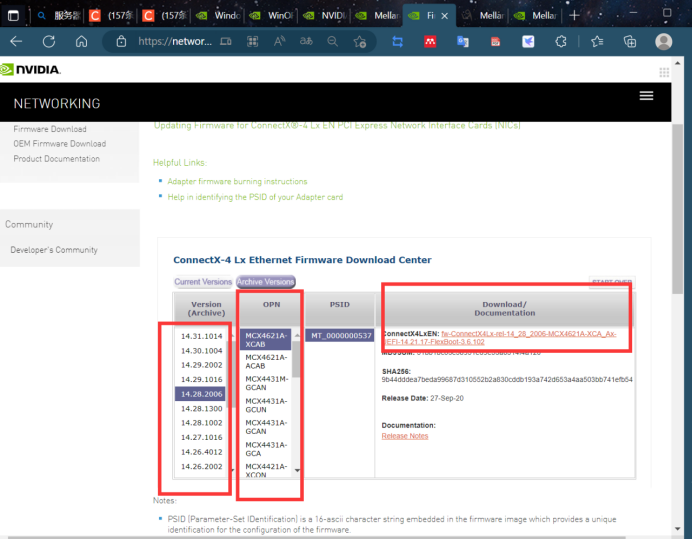
Task: Open the QR/grid code icon in address bar
Action: [252, 42]
